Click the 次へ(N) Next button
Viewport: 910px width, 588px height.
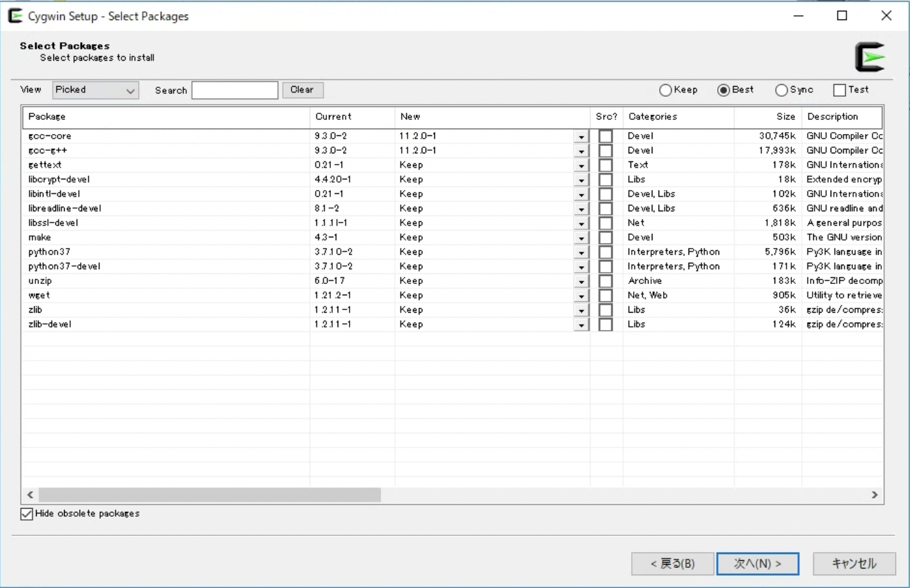(757, 563)
